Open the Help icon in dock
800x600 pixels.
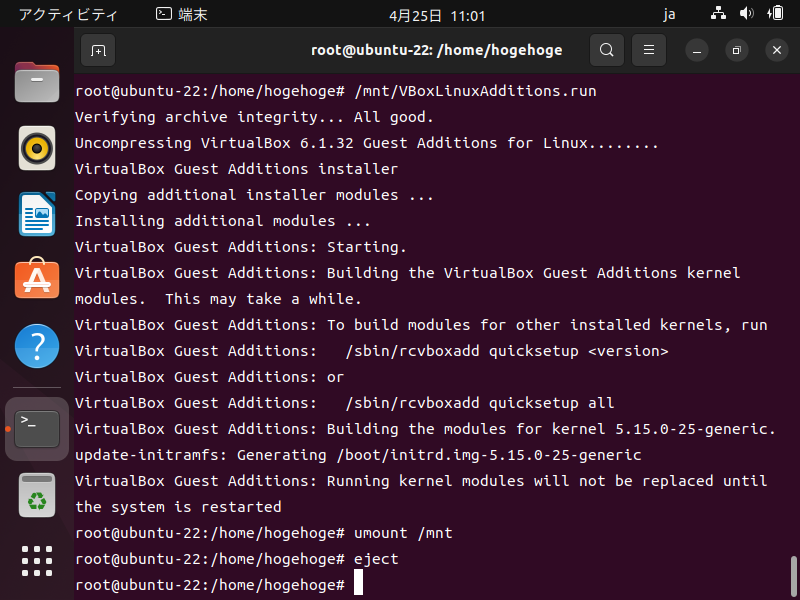[37, 346]
